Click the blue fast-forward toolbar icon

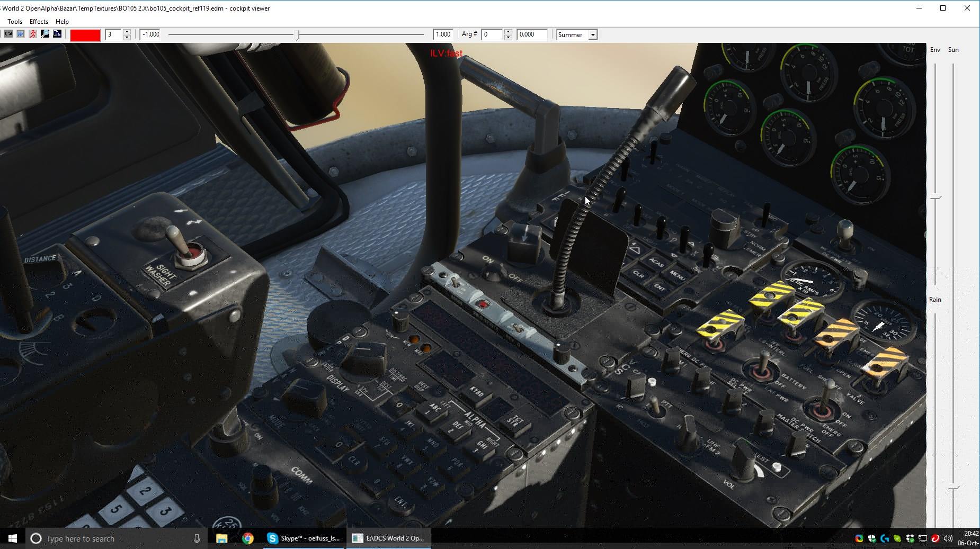click(21, 34)
